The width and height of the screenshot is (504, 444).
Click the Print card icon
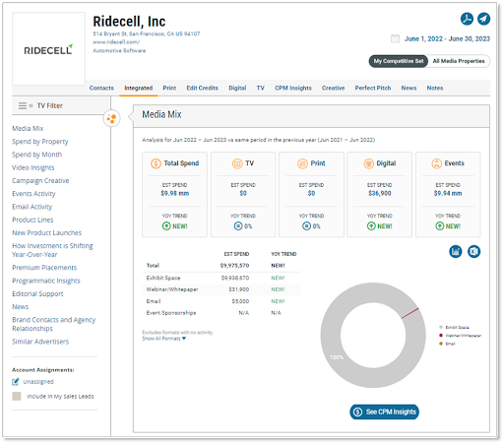click(302, 163)
